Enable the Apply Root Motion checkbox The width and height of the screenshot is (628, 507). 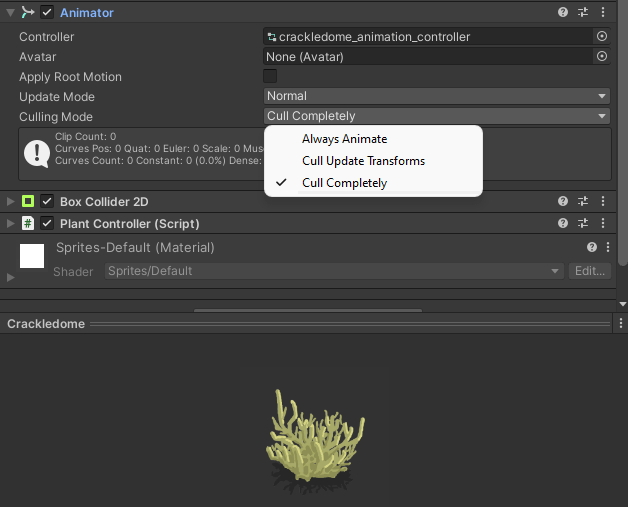click(270, 77)
